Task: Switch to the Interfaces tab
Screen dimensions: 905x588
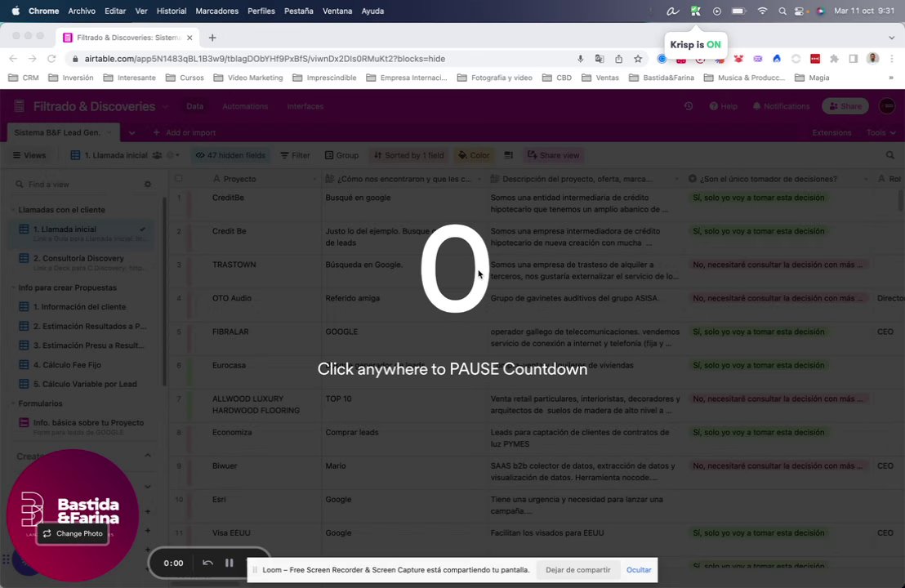Action: click(305, 106)
